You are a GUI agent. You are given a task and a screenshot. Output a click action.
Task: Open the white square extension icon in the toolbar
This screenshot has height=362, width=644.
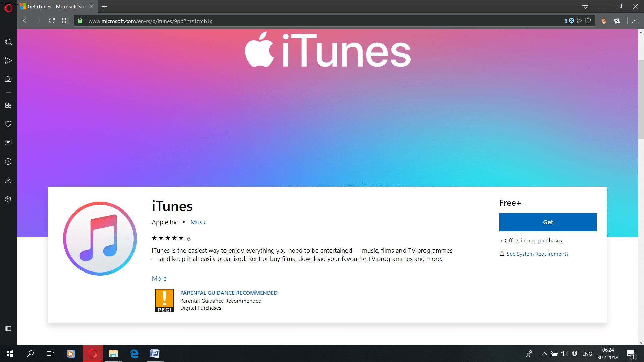tap(617, 21)
